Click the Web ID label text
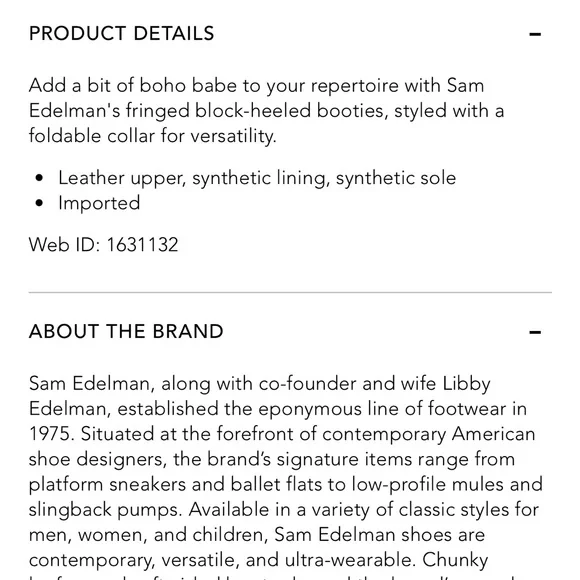 (64, 245)
